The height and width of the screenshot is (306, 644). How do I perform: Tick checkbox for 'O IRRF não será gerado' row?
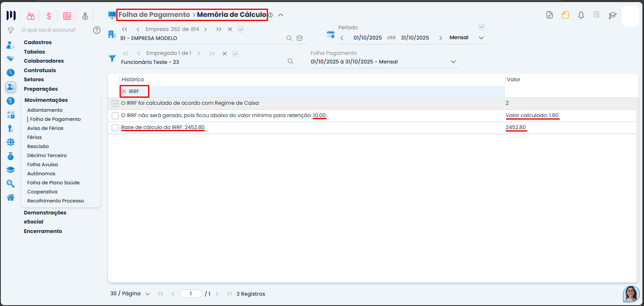(x=115, y=115)
